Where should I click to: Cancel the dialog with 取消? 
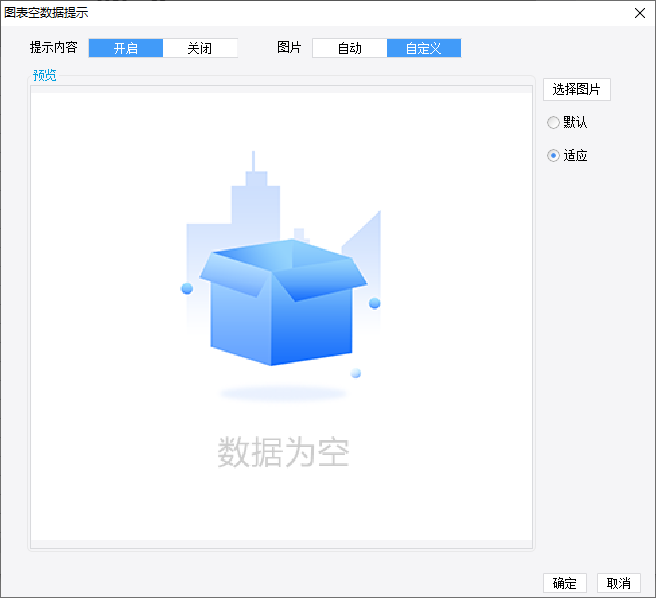point(618,583)
